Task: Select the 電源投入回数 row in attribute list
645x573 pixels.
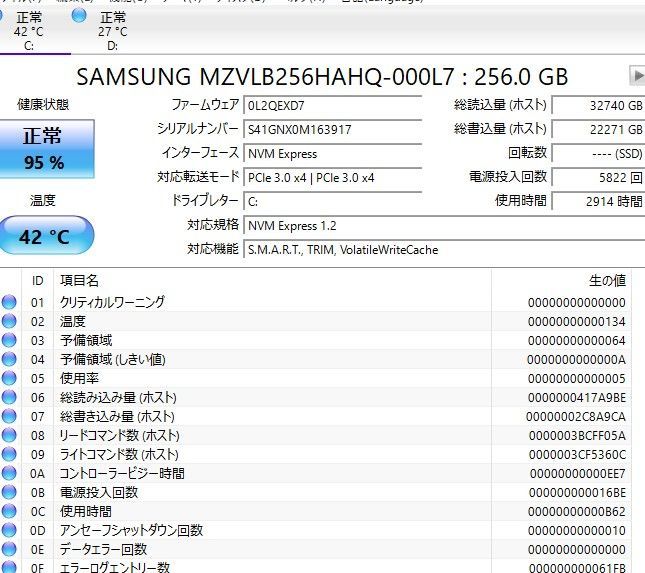Action: pyautogui.click(x=100, y=492)
